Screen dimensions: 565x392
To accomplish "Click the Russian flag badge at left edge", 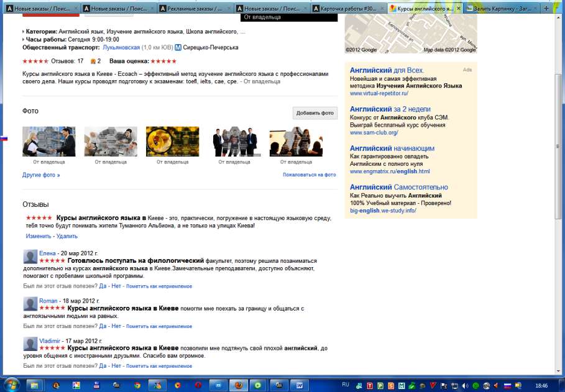I will click(x=4, y=139).
